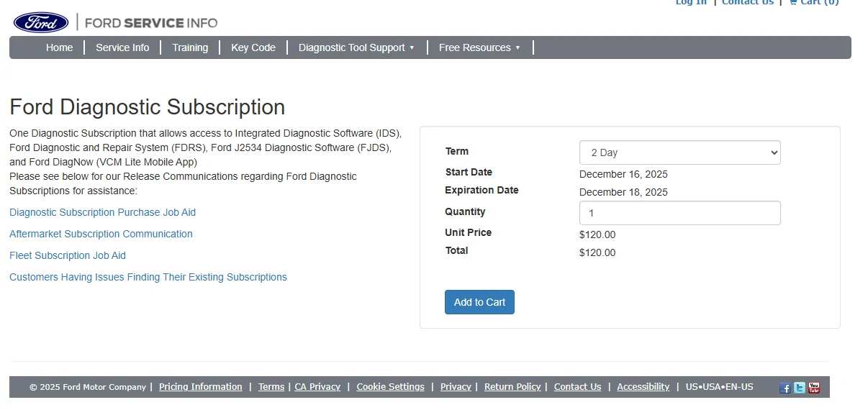Click the Unit Price label
868x410 pixels.
tap(469, 232)
